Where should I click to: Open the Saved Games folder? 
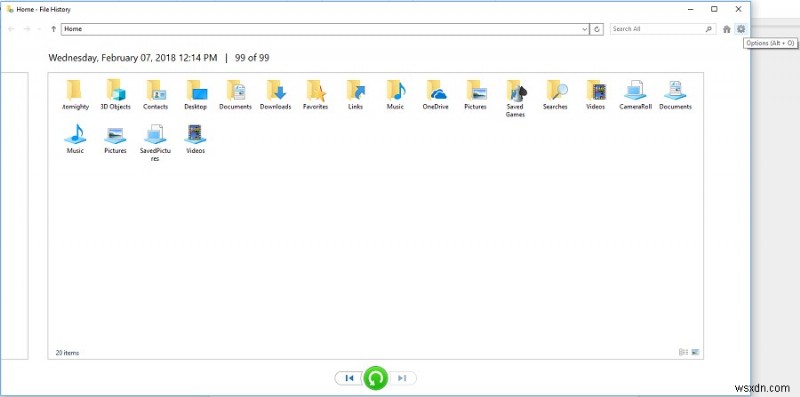[515, 98]
